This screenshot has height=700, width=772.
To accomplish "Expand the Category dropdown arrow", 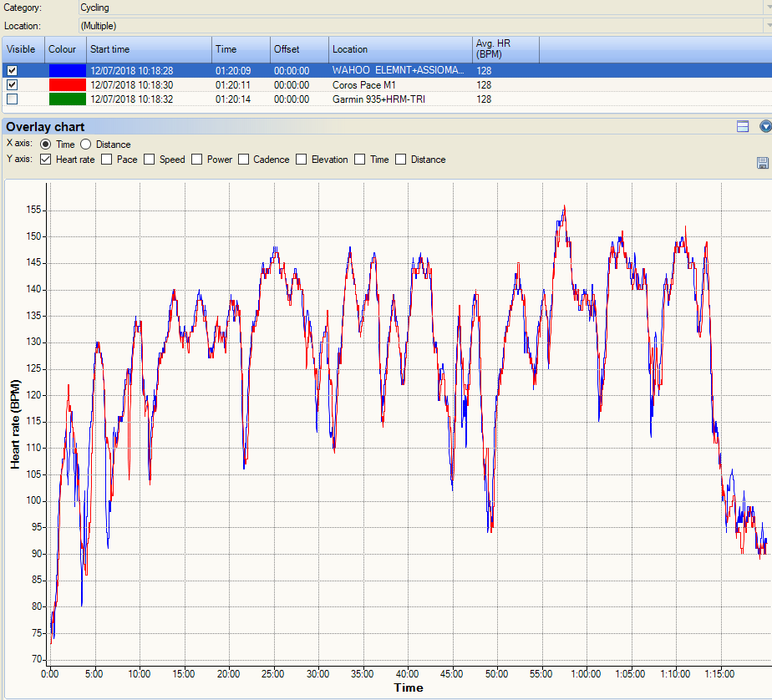I will tap(767, 8).
